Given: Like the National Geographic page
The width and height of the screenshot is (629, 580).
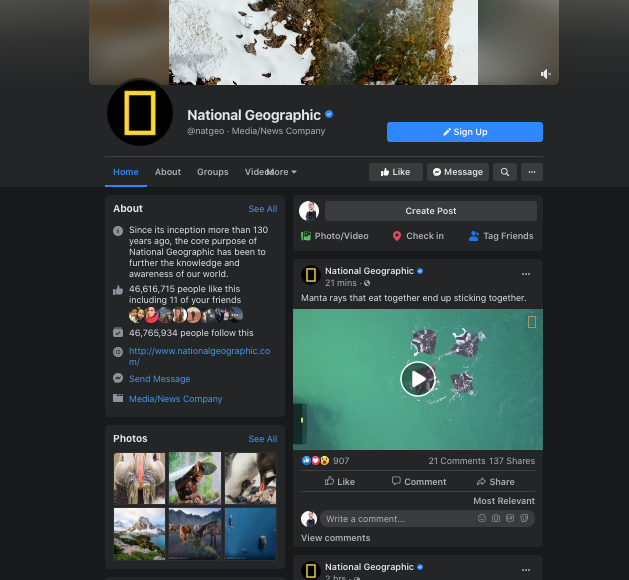Looking at the screenshot, I should point(396,172).
